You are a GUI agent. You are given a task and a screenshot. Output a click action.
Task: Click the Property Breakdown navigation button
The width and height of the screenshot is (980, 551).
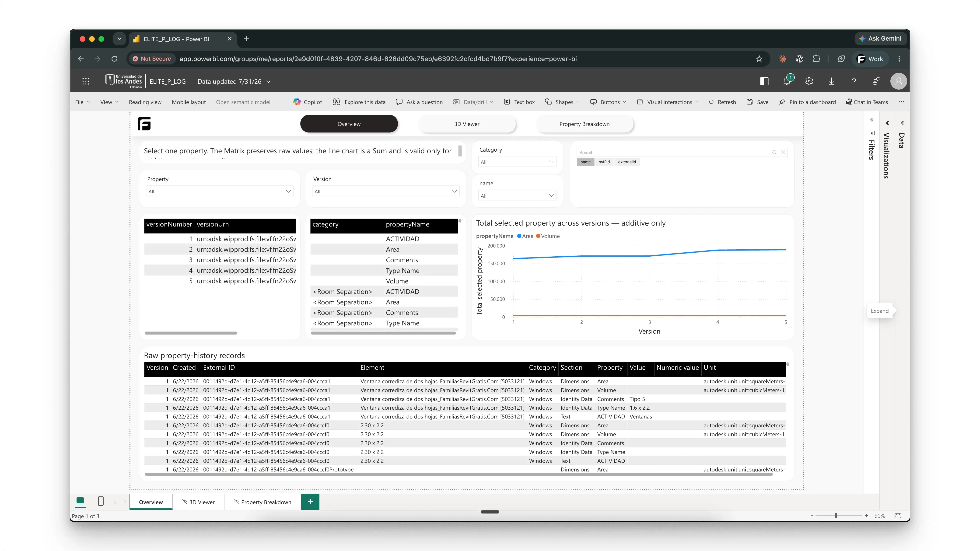pyautogui.click(x=584, y=124)
